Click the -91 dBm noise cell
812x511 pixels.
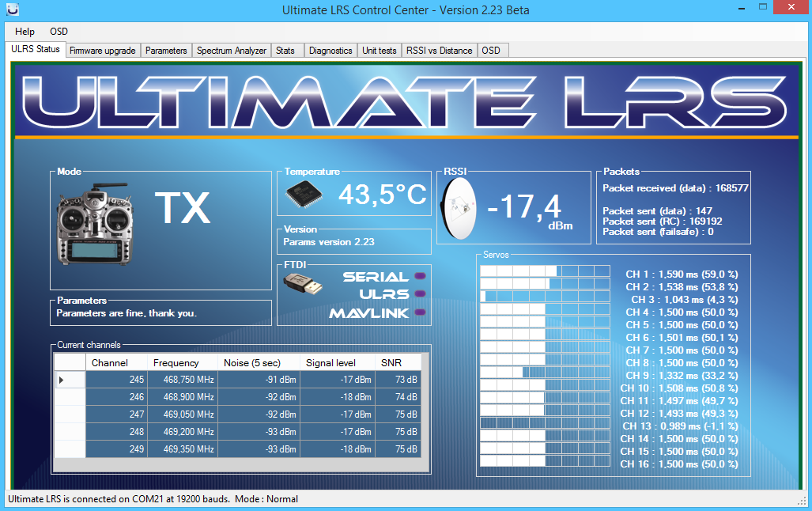tap(259, 380)
